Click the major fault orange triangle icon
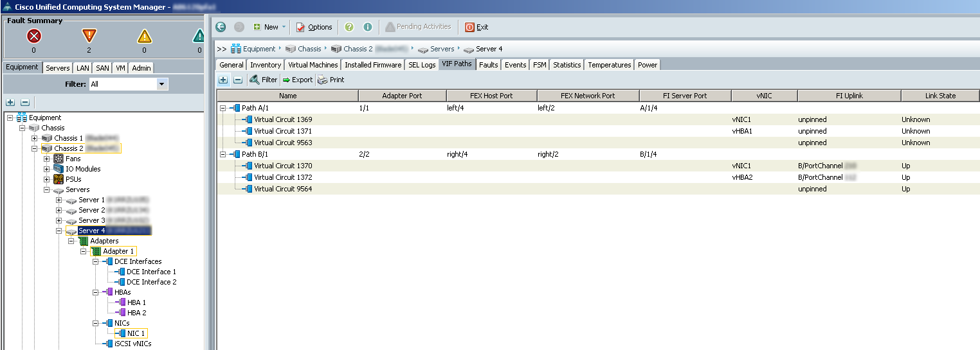The width and height of the screenshot is (980, 350). pyautogui.click(x=89, y=36)
